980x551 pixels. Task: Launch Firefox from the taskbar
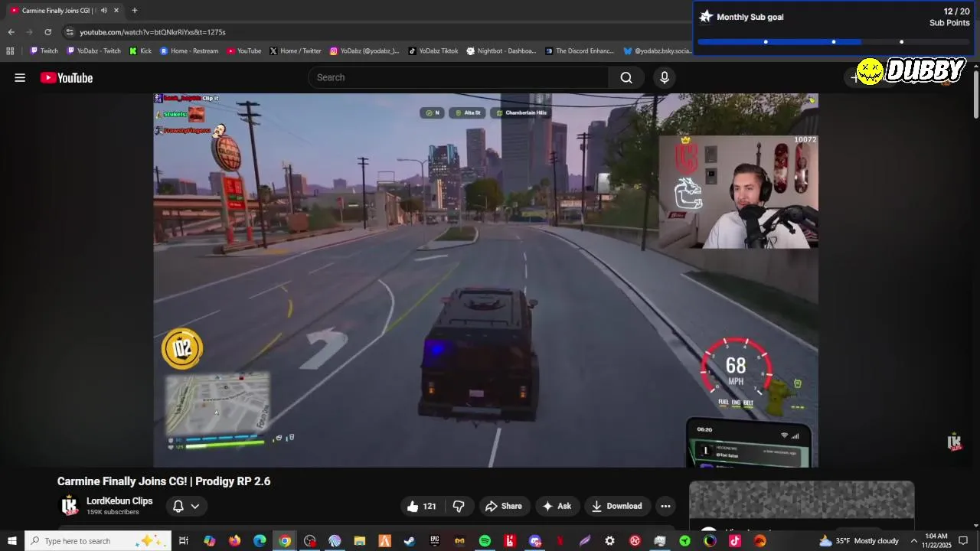point(234,541)
